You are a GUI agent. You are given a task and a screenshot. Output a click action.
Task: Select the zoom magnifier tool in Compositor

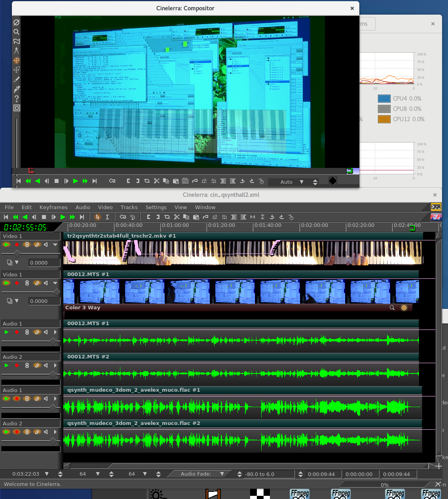click(16, 32)
